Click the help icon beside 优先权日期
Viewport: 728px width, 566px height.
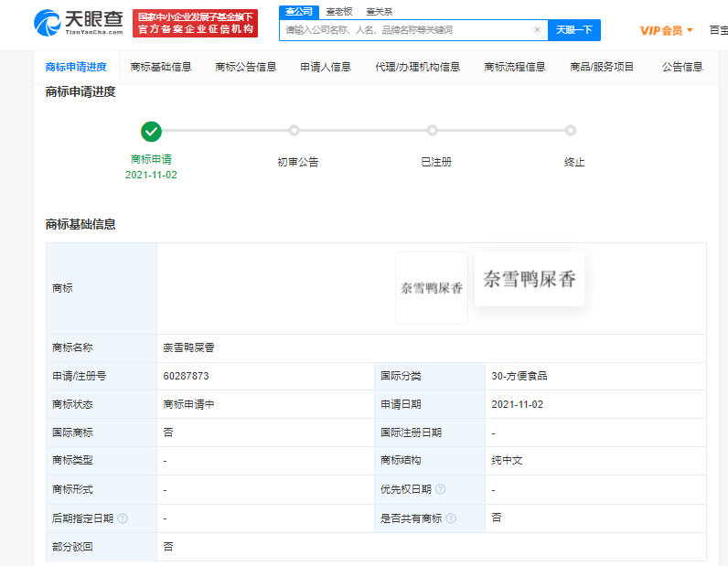point(440,489)
